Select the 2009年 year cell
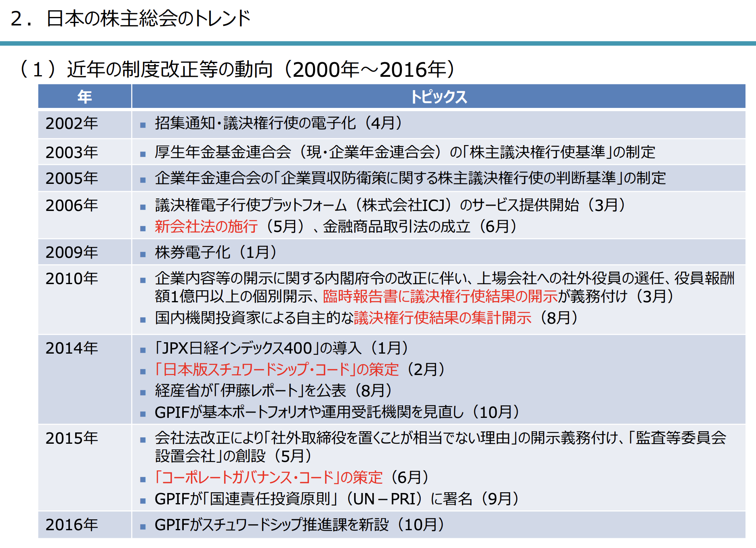The width and height of the screenshot is (756, 548). (x=85, y=252)
